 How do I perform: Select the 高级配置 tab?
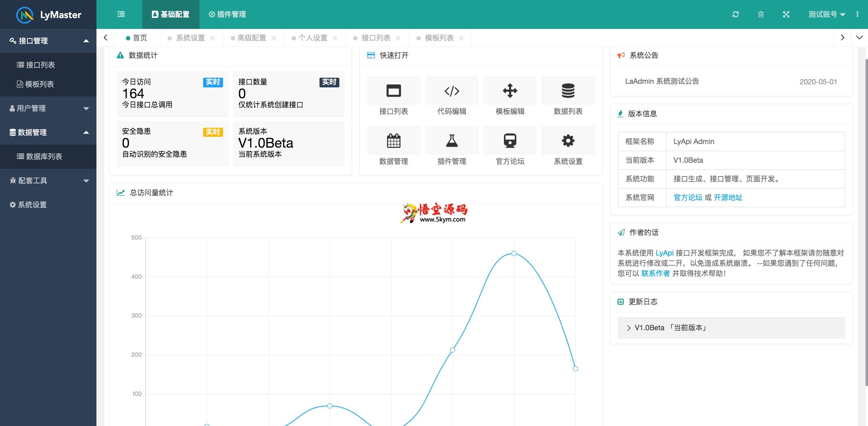pyautogui.click(x=252, y=38)
